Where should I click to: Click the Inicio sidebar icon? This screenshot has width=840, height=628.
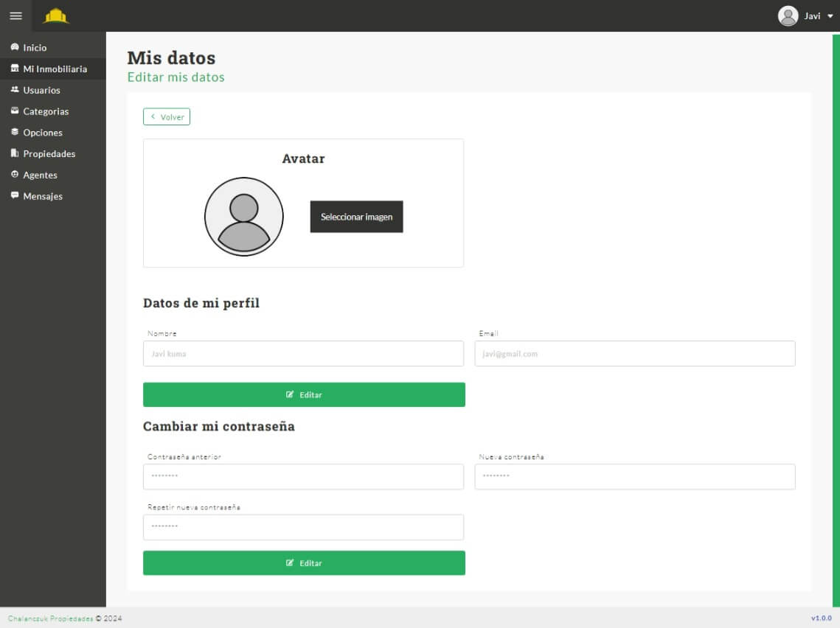pos(15,47)
